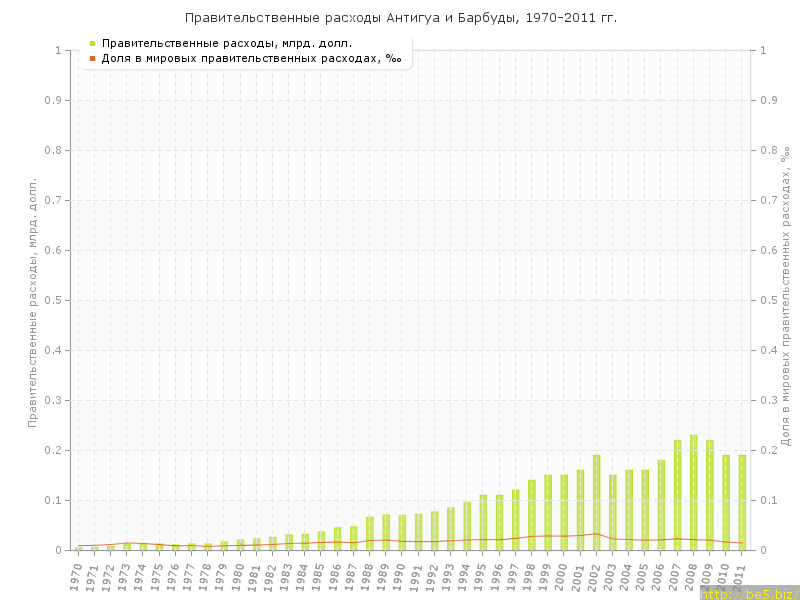
Task: Select the green bar for year 2007
Action: [677, 495]
